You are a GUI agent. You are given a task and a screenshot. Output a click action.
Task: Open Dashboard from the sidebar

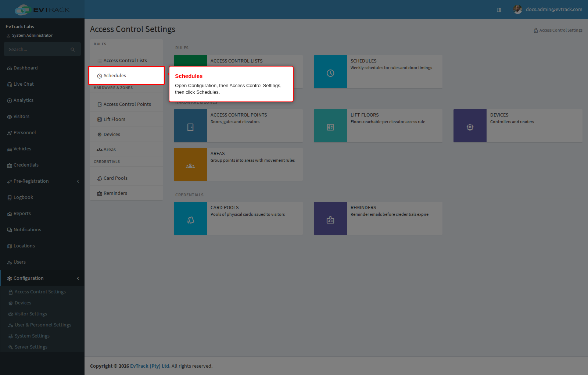click(42, 68)
